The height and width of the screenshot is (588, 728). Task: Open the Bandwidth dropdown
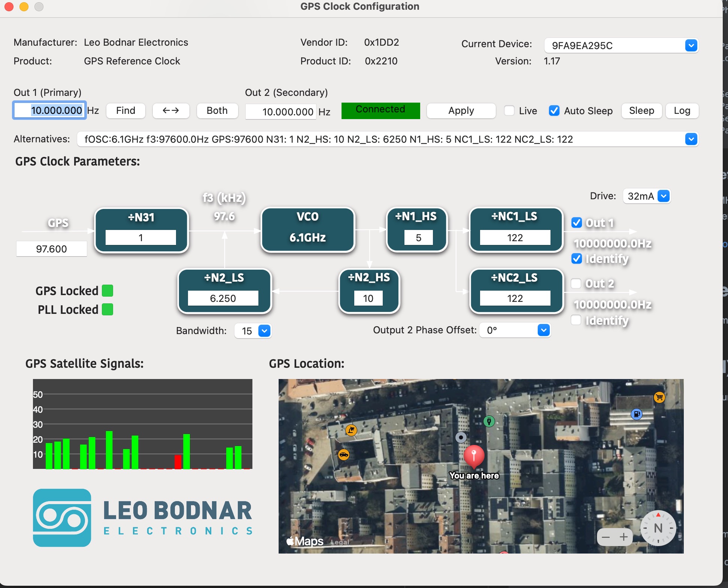pyautogui.click(x=265, y=331)
